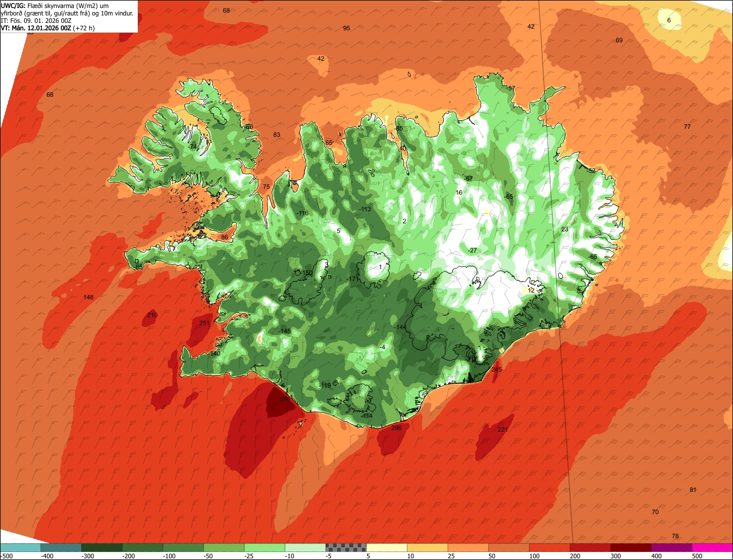The image size is (733, 560).
Task: Click the value -114 near the south coast
Action: pyautogui.click(x=367, y=416)
